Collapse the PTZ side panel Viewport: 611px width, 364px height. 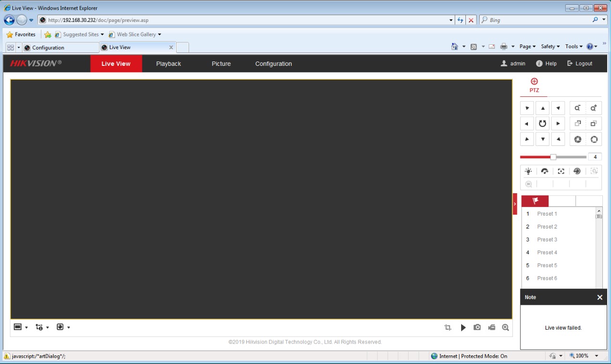[515, 204]
